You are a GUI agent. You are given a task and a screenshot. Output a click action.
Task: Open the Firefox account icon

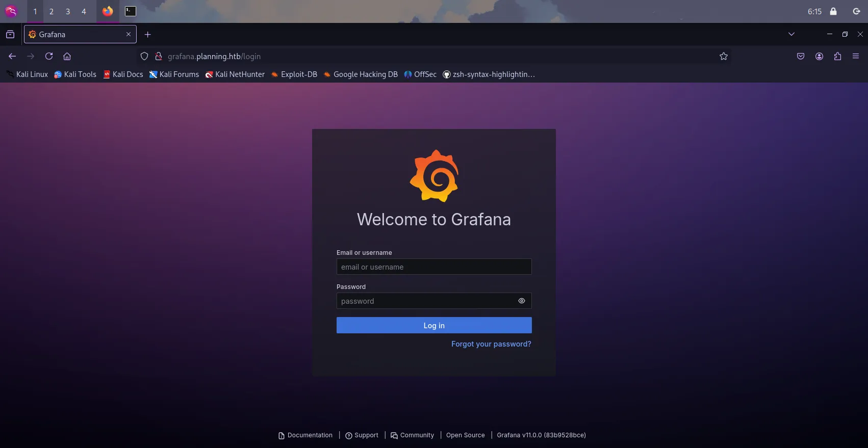point(819,56)
